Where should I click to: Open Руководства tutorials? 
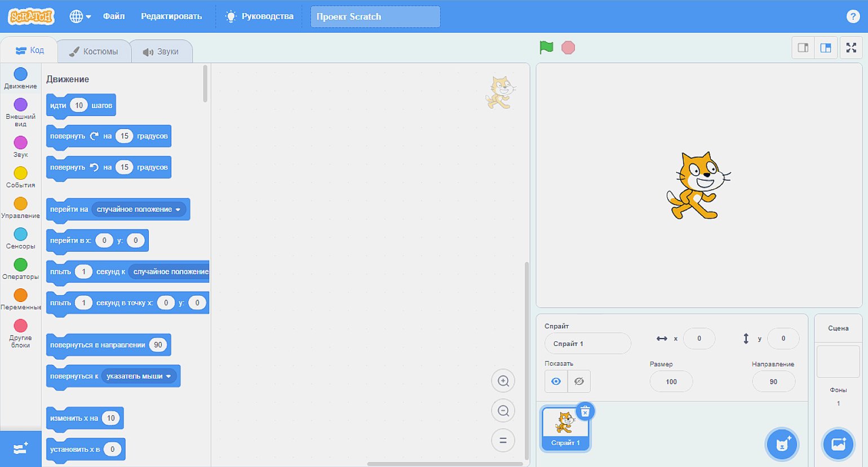tap(259, 16)
